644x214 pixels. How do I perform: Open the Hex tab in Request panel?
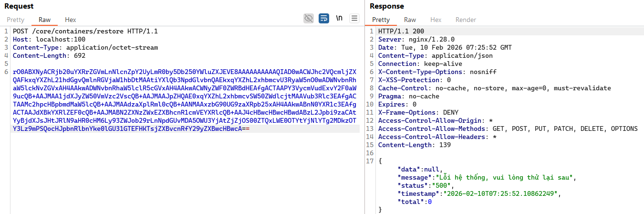click(70, 20)
